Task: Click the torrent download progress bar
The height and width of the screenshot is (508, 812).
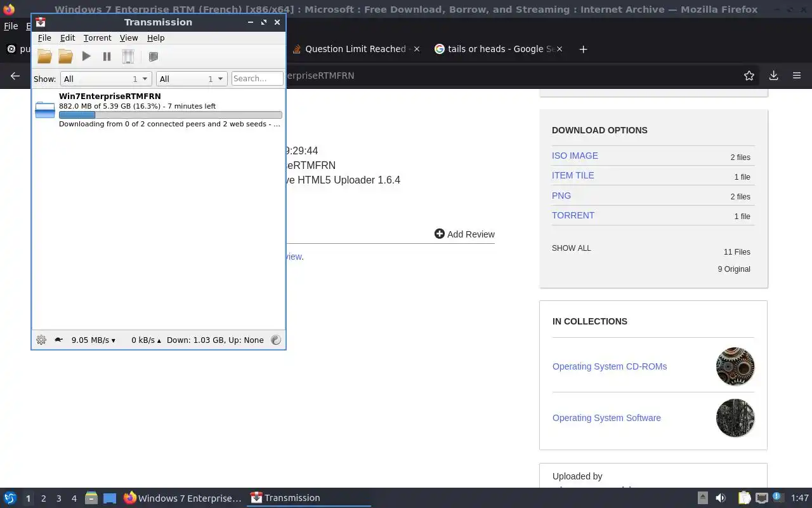Action: [x=171, y=115]
